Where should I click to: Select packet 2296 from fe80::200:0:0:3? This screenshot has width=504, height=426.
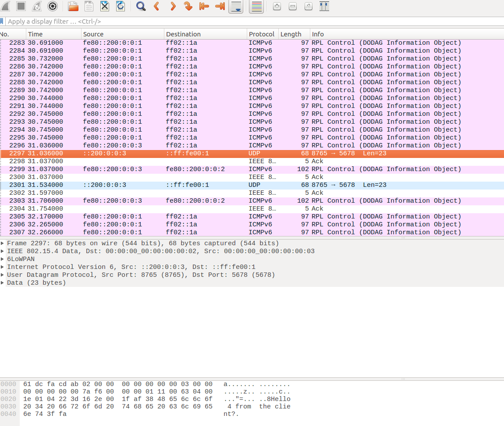pos(252,145)
